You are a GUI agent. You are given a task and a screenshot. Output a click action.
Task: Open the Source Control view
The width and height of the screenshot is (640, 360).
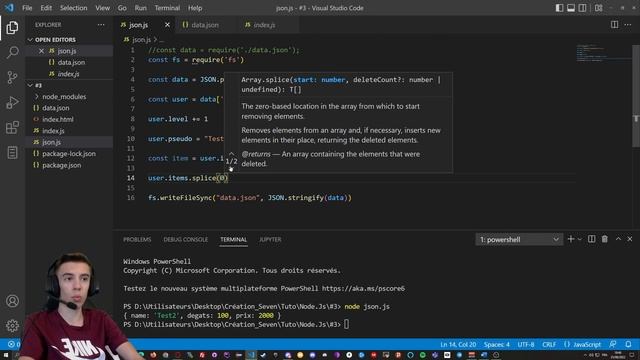coord(12,77)
